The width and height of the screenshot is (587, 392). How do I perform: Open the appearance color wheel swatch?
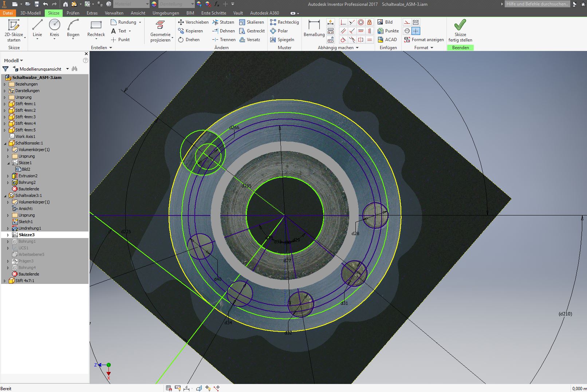pyautogui.click(x=154, y=4)
